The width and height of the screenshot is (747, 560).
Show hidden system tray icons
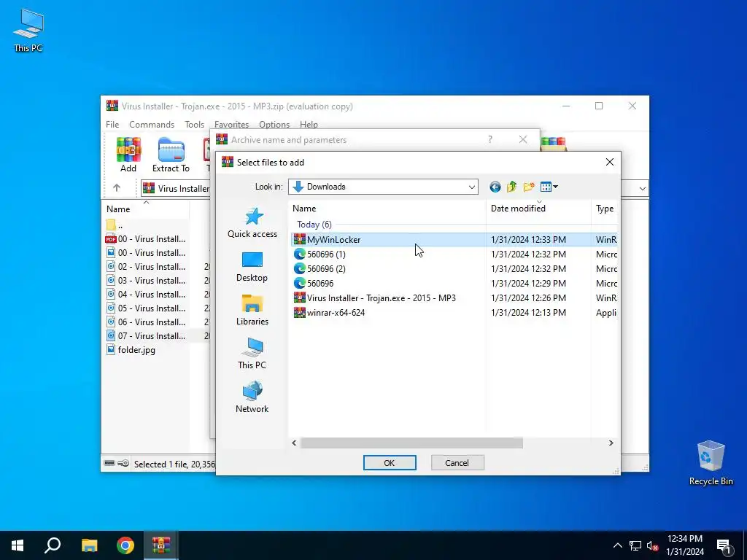pyautogui.click(x=617, y=545)
